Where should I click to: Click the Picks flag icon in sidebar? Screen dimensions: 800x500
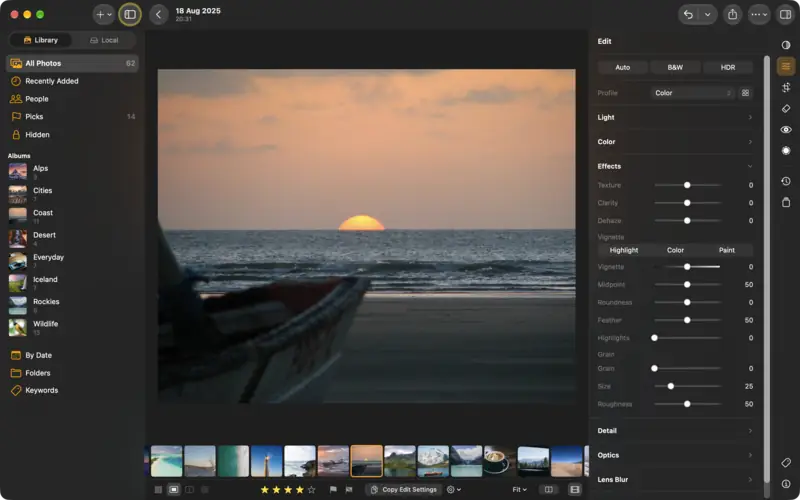pyautogui.click(x=16, y=117)
